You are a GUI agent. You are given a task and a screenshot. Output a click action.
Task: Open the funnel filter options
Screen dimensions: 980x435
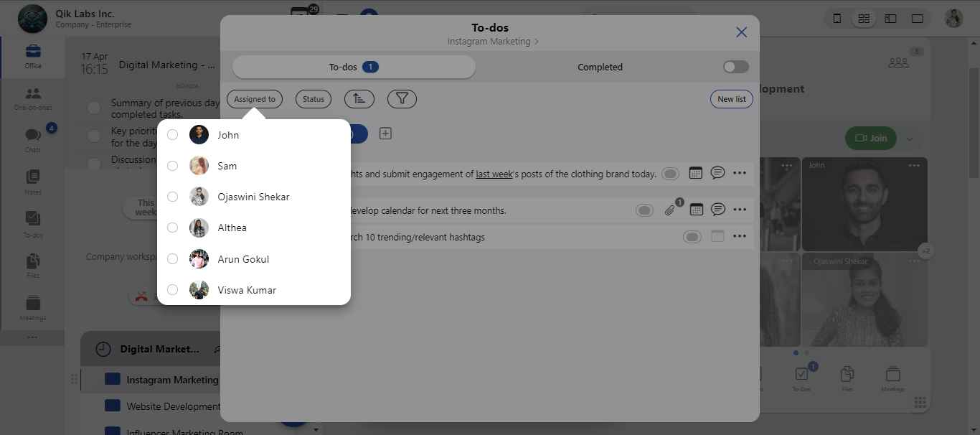click(402, 99)
